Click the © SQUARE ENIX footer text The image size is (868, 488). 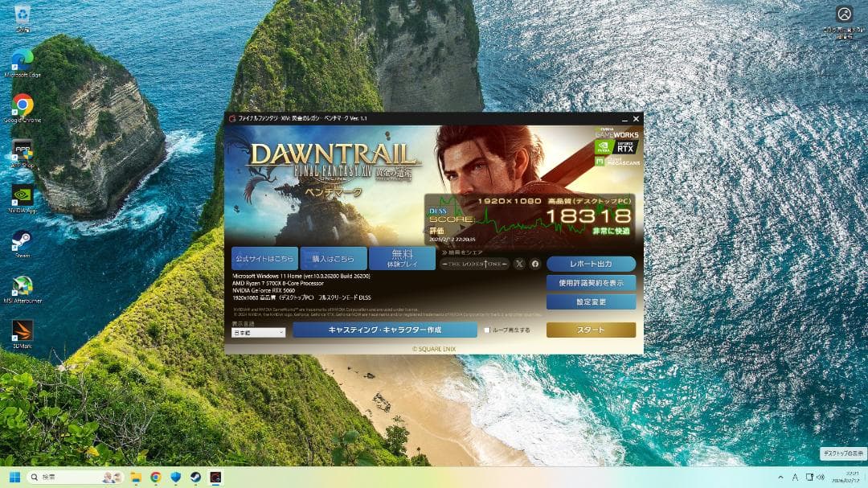(x=434, y=349)
